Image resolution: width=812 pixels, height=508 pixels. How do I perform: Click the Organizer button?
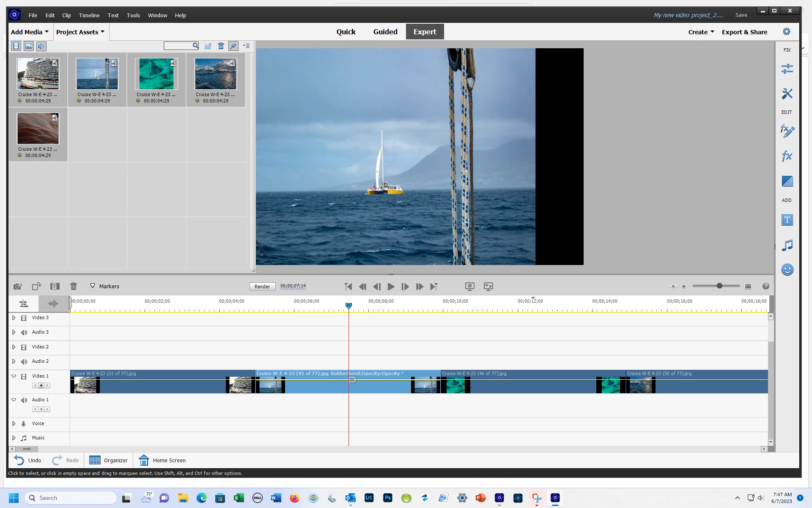(109, 460)
